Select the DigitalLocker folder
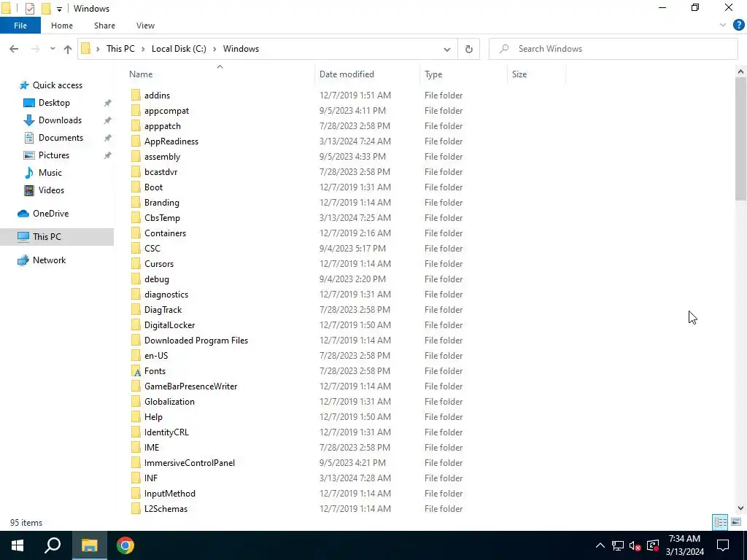 169,325
